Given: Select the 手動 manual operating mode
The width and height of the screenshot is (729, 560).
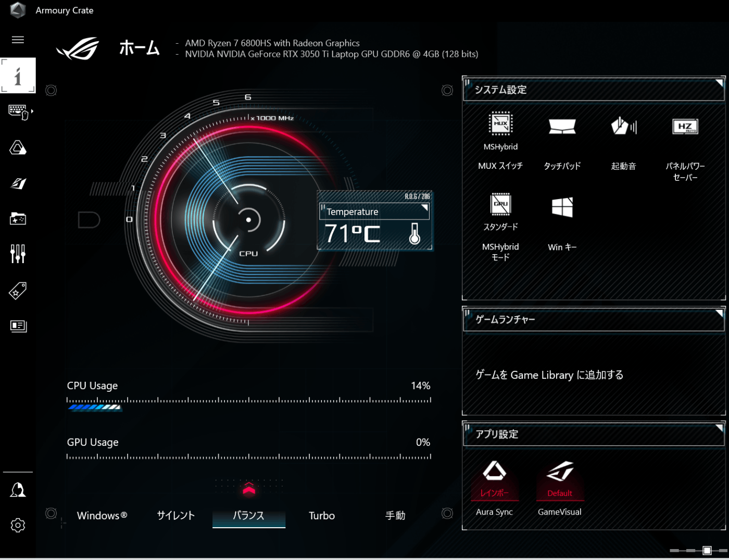Looking at the screenshot, I should point(395,515).
